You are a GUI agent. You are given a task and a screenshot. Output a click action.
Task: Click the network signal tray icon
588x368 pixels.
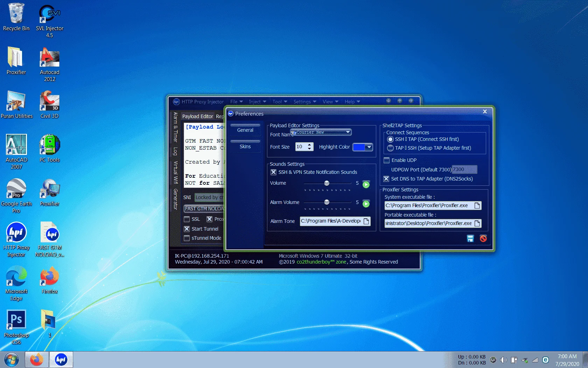[x=535, y=360]
